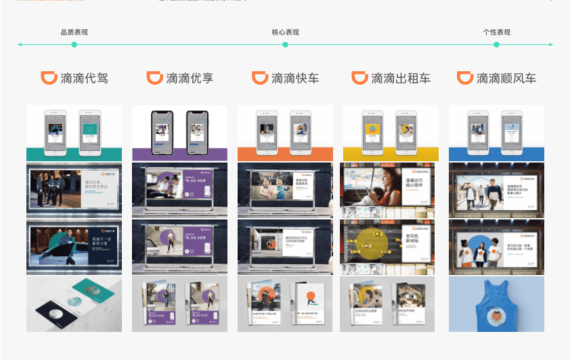Open the 滴滴代驾 business cards image
The image size is (570, 360).
point(74,304)
